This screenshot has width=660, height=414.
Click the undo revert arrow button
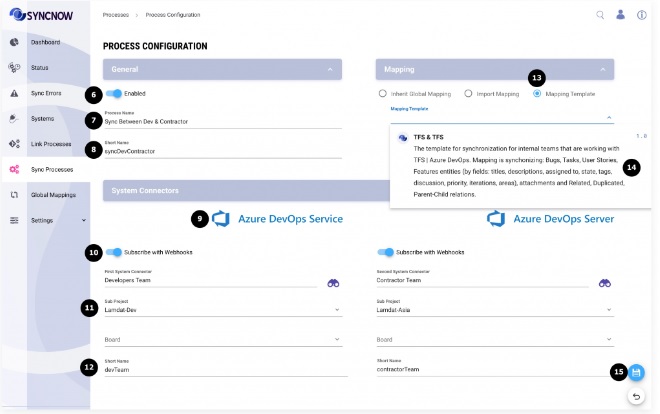click(636, 396)
